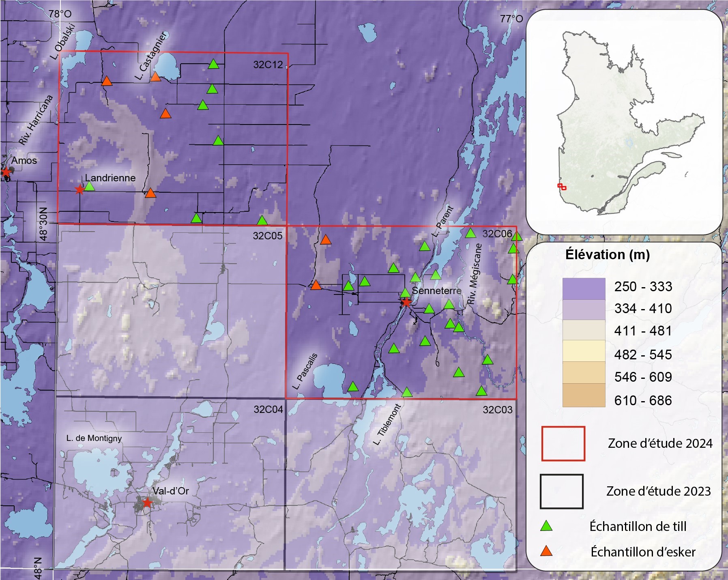Select the orange esker triangle touching Lac Castagnier
Viewport: 728px width, 580px height.
(x=156, y=77)
